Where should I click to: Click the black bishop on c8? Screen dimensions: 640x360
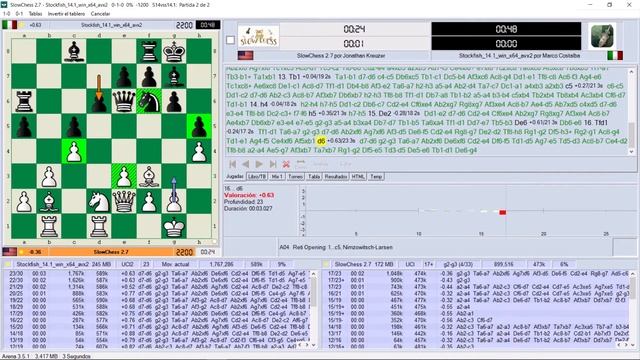[x=74, y=51]
